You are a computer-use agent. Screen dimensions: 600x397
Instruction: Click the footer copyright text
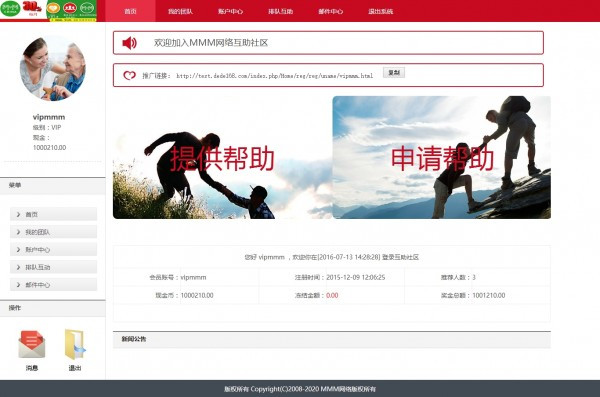[300, 389]
